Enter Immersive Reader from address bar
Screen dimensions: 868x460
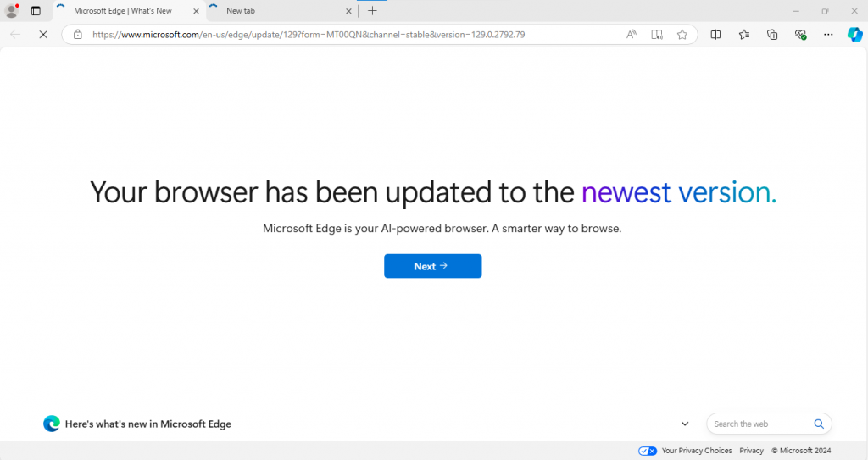[657, 35]
